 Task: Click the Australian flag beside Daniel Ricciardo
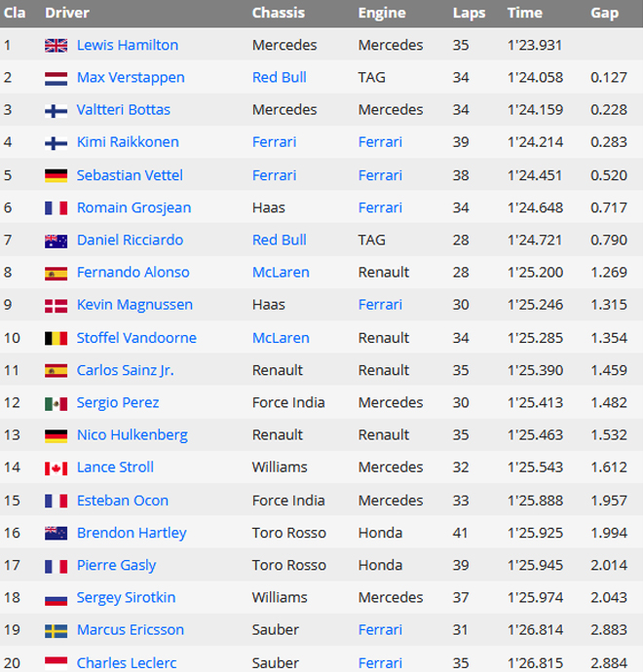pos(56,241)
